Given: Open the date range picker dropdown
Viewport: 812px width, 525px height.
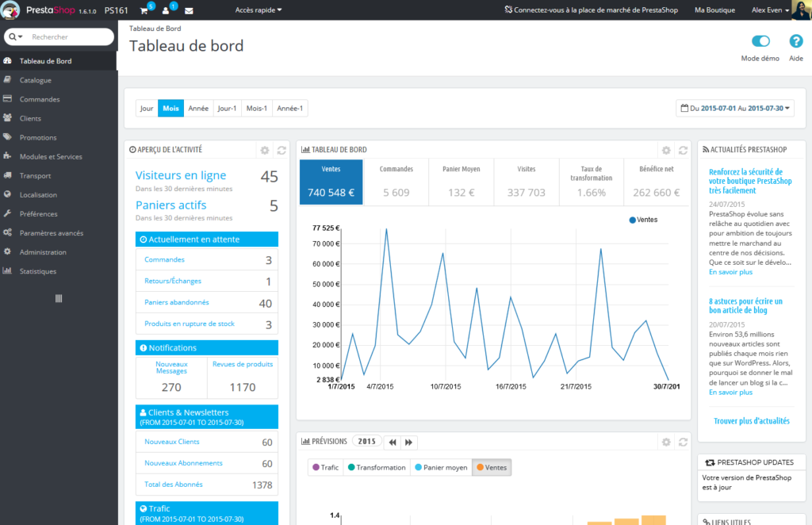Looking at the screenshot, I should [735, 108].
